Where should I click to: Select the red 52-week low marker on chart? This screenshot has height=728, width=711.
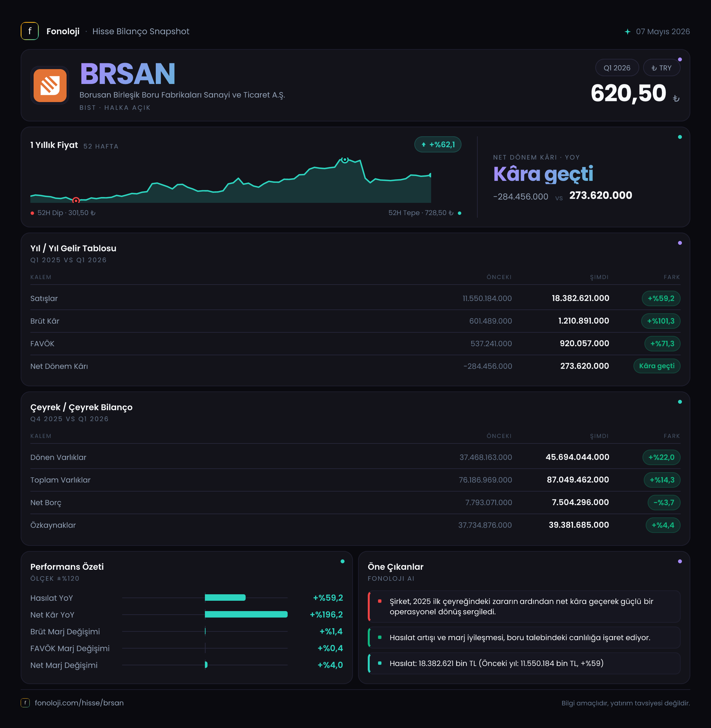(76, 200)
